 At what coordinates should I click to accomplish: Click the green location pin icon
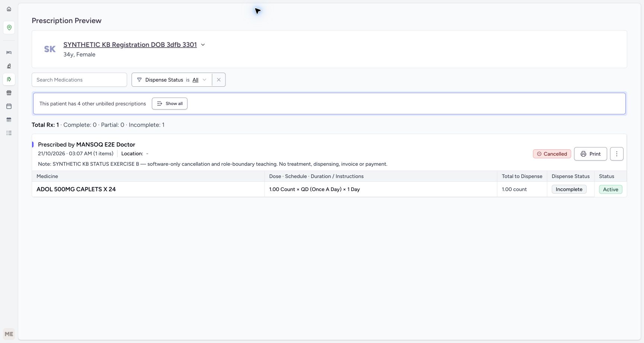(x=9, y=28)
